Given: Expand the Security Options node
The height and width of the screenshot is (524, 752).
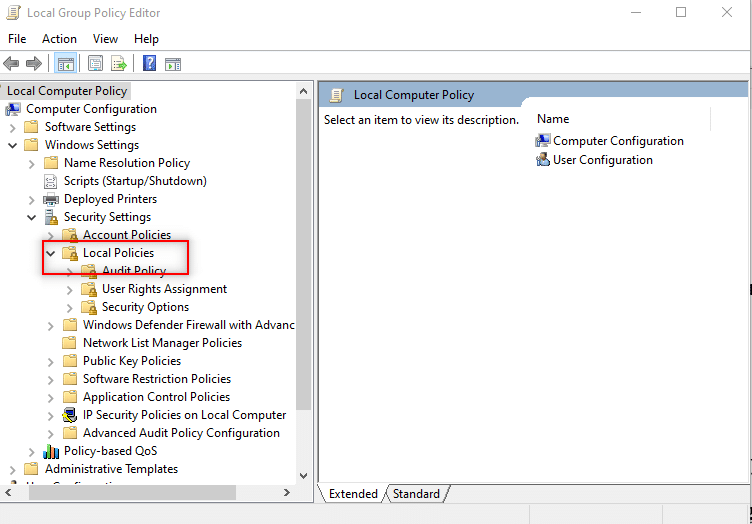Looking at the screenshot, I should pyautogui.click(x=70, y=308).
